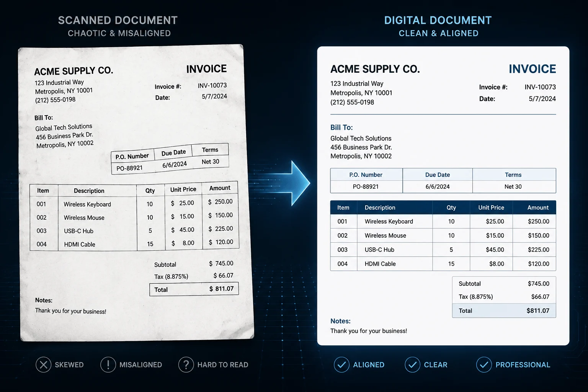Select Global Tech Solutions in the scanned document

pyautogui.click(x=64, y=127)
